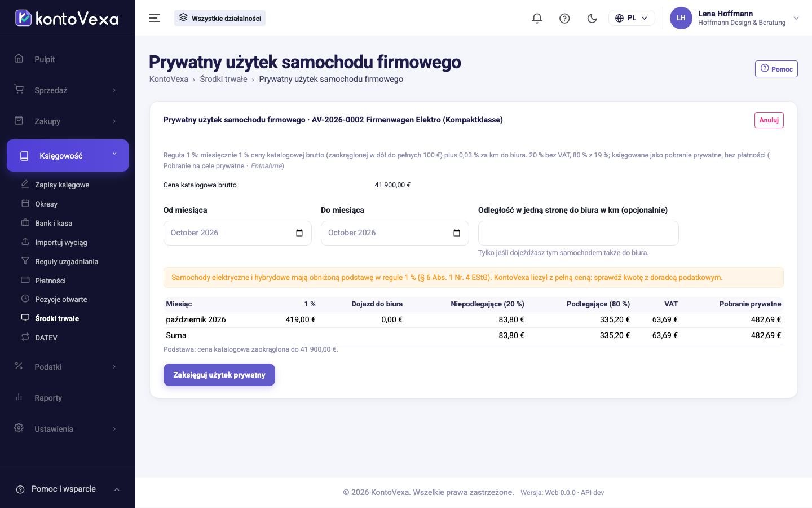Select Środki trwałe submenu item
Screen dimensions: 812x508
[57, 318]
